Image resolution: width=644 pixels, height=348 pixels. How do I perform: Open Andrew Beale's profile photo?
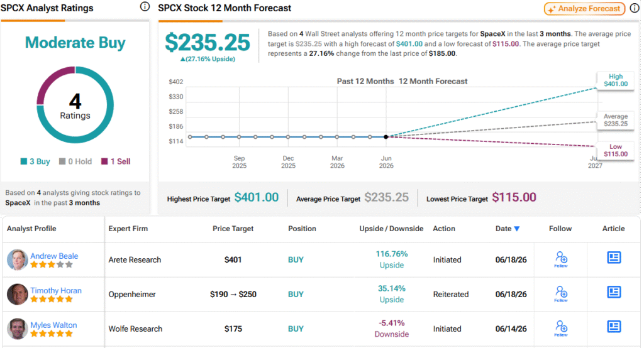pyautogui.click(x=17, y=260)
